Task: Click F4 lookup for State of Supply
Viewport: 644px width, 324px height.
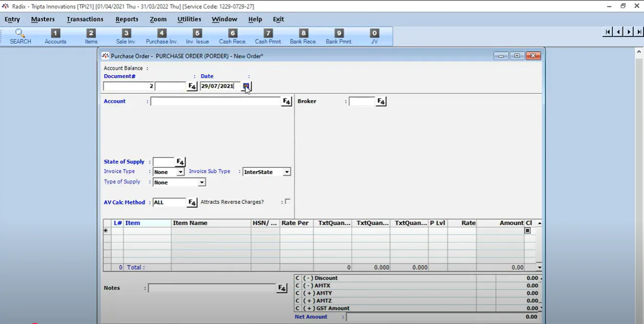Action: click(x=181, y=162)
